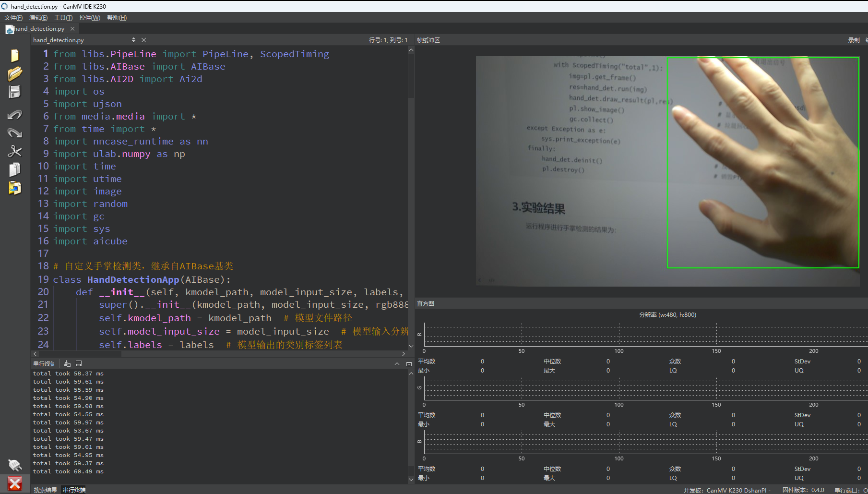The image size is (868, 494).
Task: Open the 文件(F) menu
Action: pos(13,18)
